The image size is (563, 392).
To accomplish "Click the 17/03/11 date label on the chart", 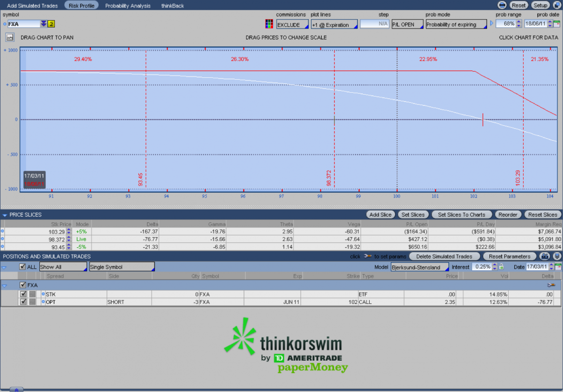I will click(x=33, y=176).
